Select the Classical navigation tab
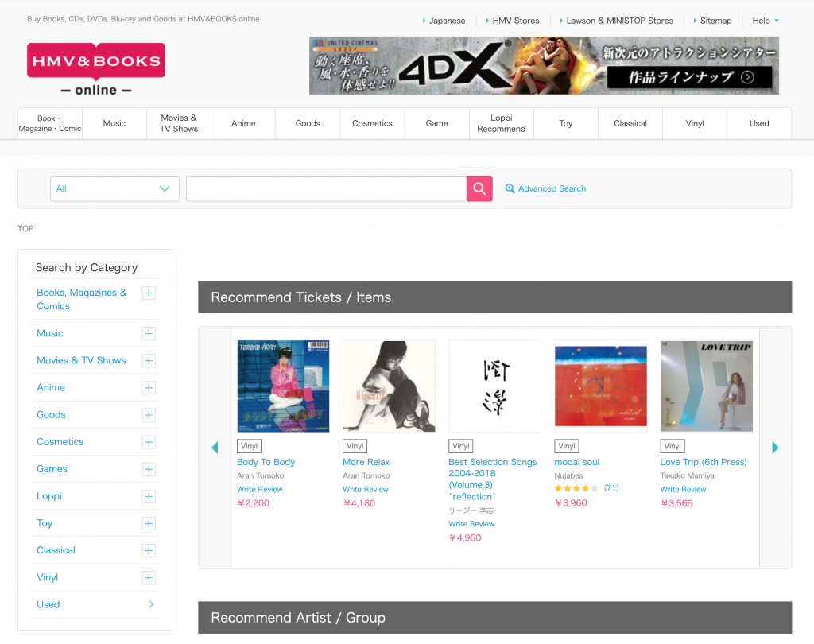 pyautogui.click(x=630, y=123)
